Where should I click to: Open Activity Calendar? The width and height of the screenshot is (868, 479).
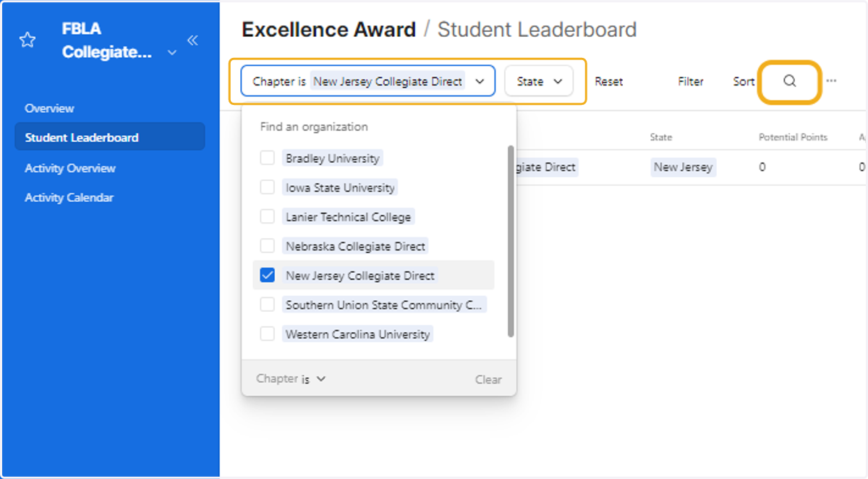point(69,198)
